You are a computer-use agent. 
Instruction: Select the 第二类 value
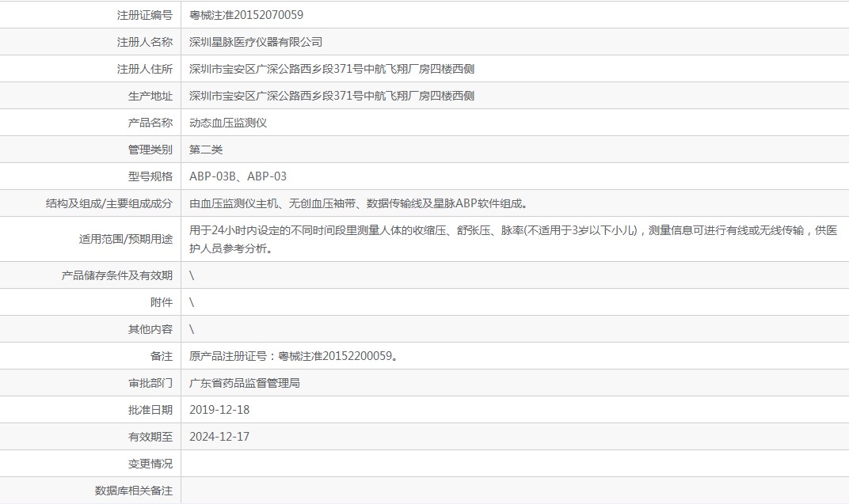206,150
